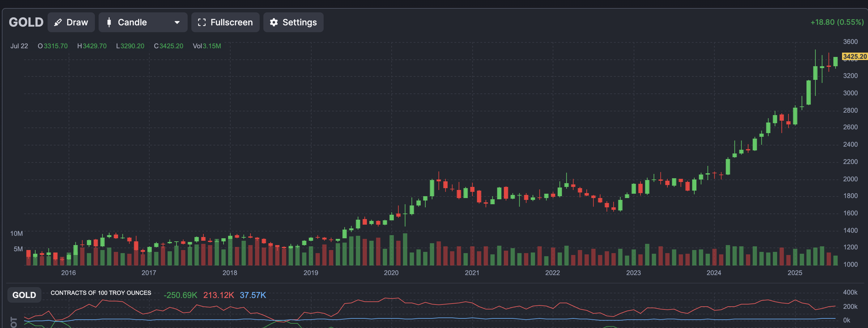This screenshot has height=328, width=868.
Task: Click the Draw button
Action: click(x=71, y=22)
